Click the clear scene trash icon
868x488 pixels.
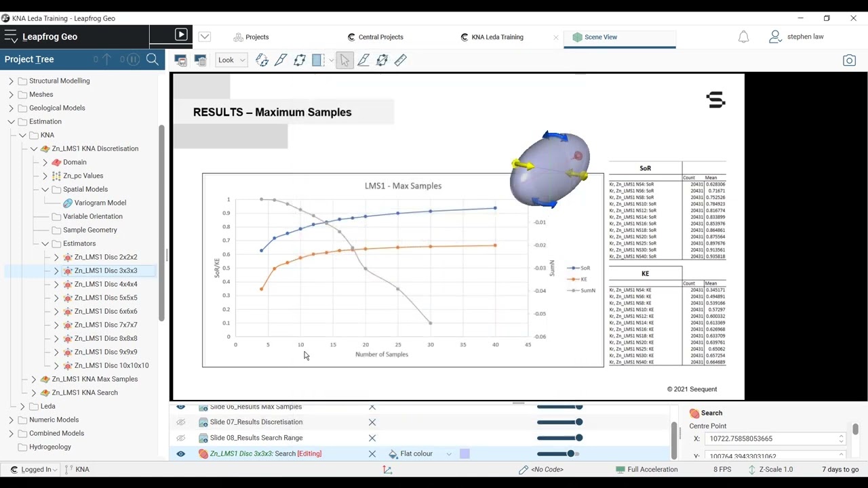tap(200, 60)
